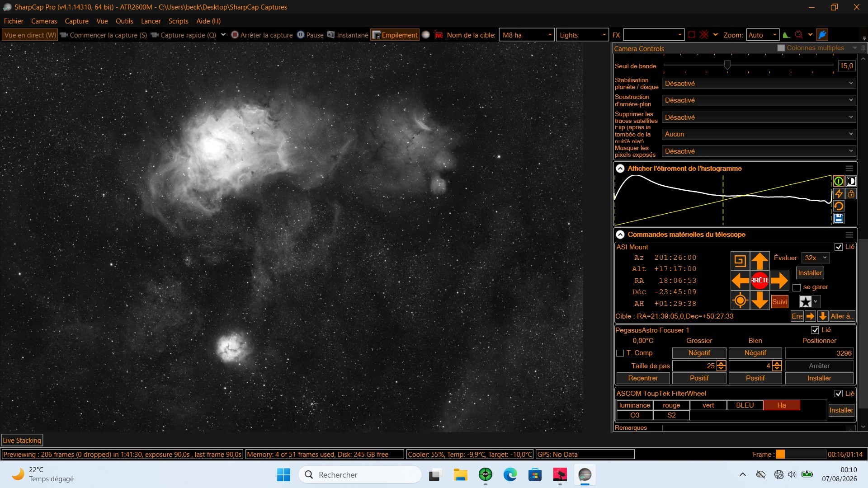Click the sun-shaped icon beside the down arrow
Screen dimensions: 868x488
pyautogui.click(x=740, y=300)
